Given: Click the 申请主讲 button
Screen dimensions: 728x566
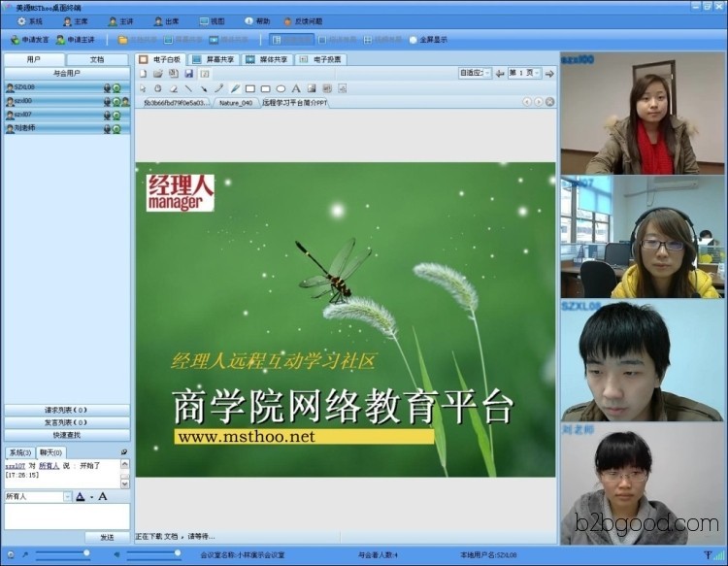Looking at the screenshot, I should click(x=75, y=40).
